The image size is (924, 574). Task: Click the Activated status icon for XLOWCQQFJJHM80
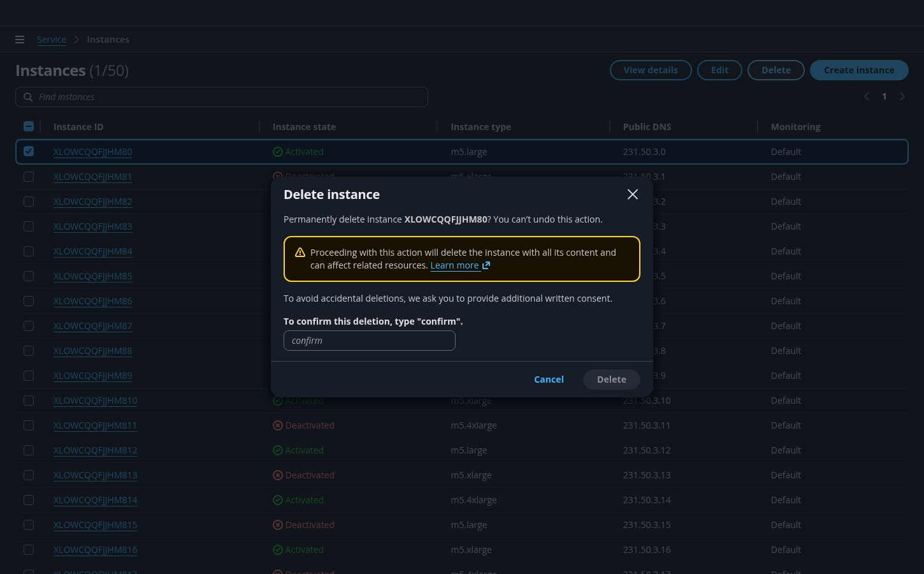278,152
